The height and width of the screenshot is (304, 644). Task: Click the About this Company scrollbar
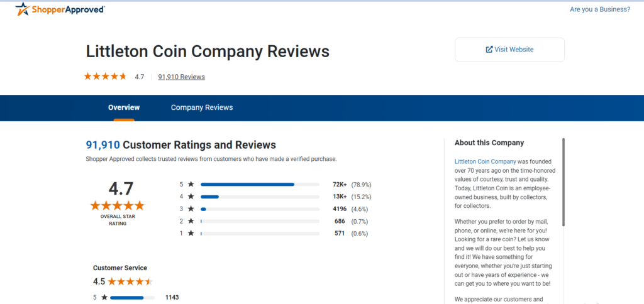[563, 182]
